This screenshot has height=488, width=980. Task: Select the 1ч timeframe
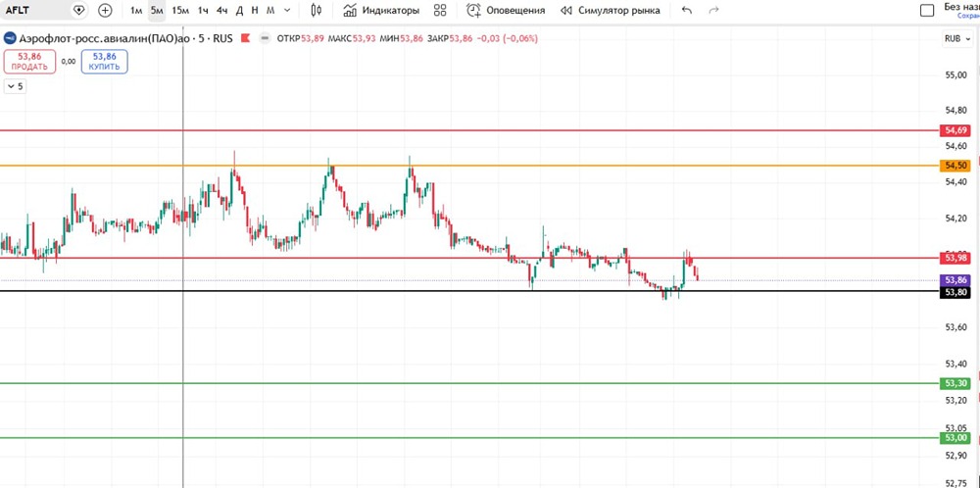(x=203, y=11)
